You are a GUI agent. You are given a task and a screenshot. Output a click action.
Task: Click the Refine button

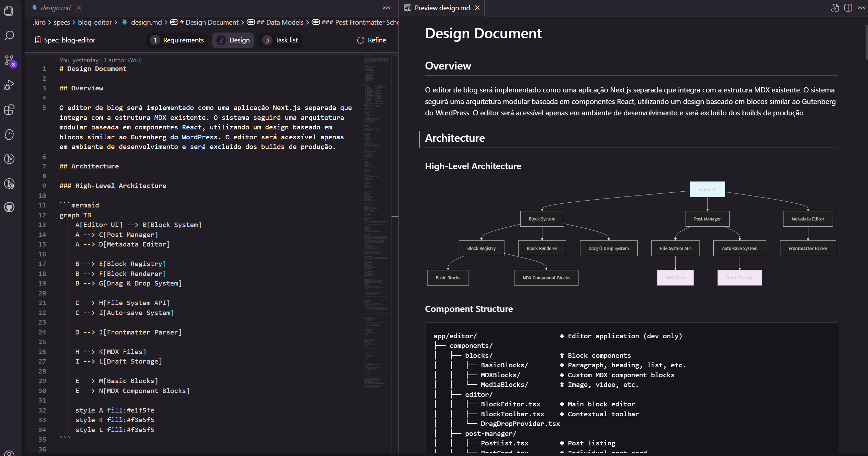coord(371,40)
